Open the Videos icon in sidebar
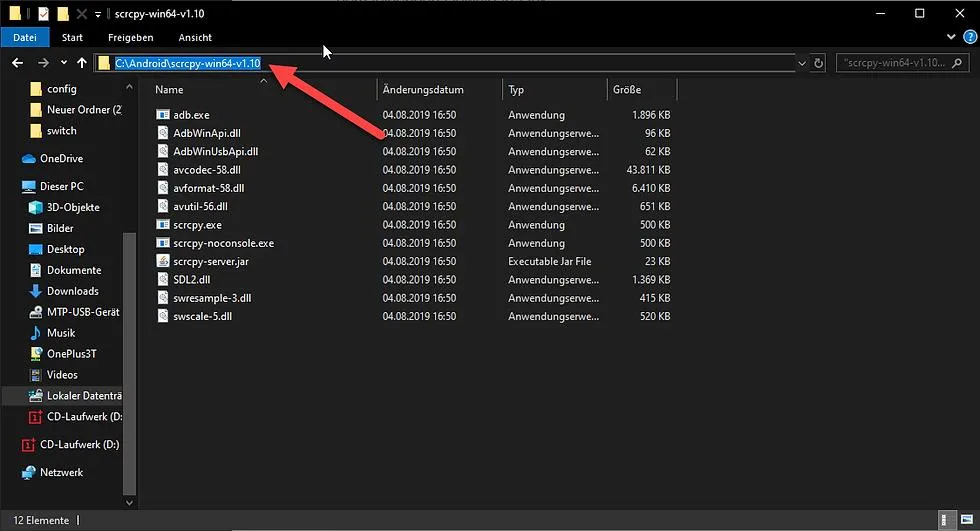Image resolution: width=980 pixels, height=531 pixels. coord(36,375)
